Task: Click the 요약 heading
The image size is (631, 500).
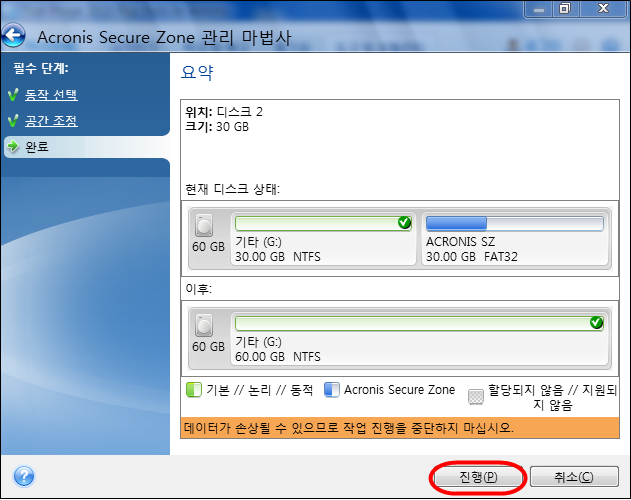Action: [x=197, y=72]
